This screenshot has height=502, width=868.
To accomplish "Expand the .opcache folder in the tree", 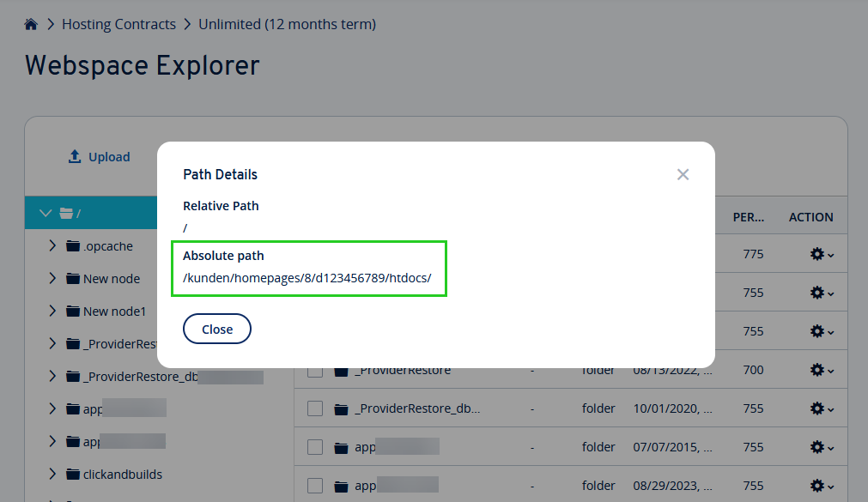I will [52, 245].
